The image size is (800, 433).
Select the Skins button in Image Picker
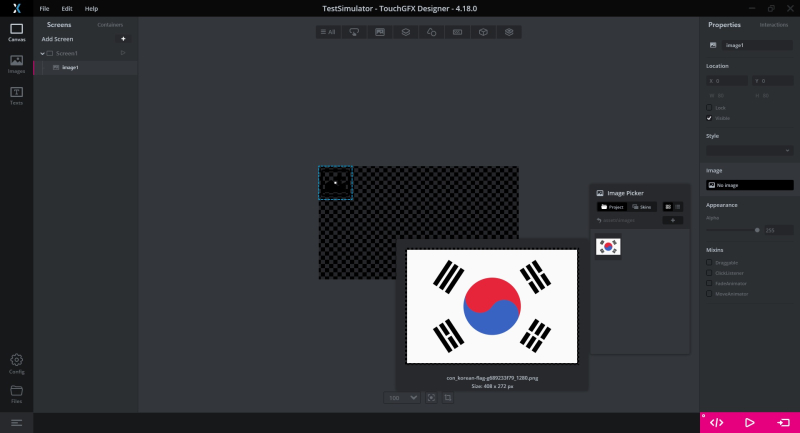642,206
